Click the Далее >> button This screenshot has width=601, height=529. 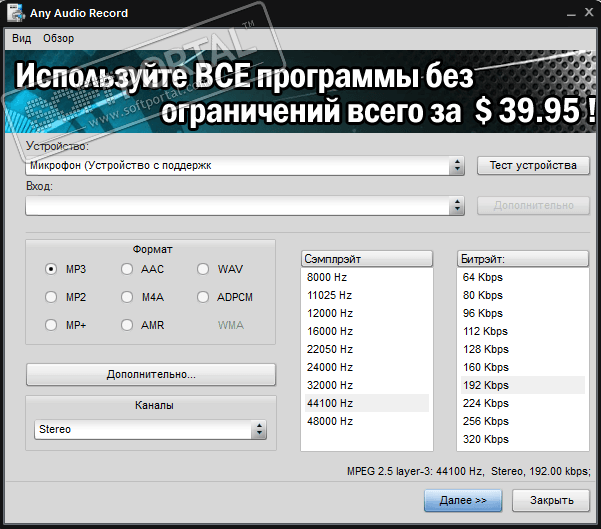pyautogui.click(x=463, y=500)
